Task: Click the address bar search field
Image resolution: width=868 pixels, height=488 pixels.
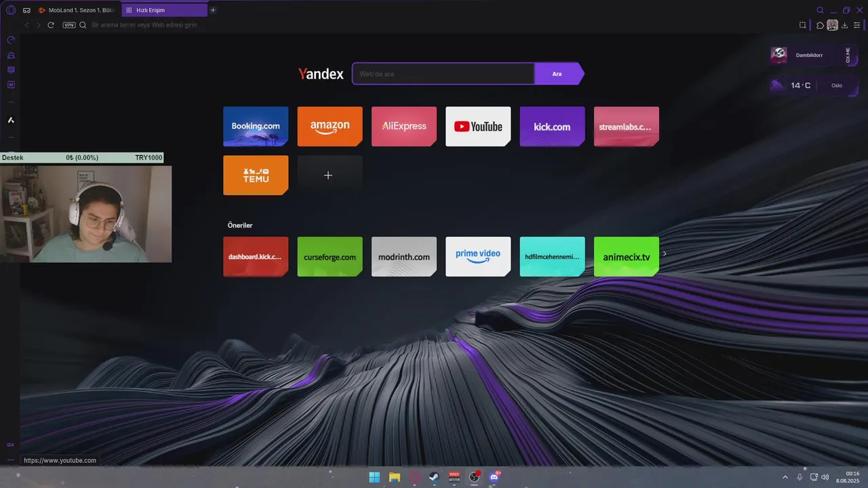Action: pos(434,25)
